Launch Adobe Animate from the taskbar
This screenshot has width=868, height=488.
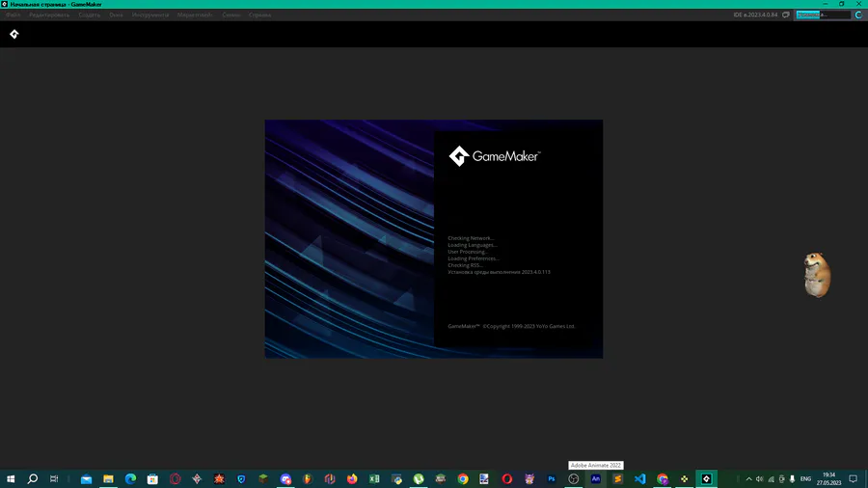pyautogui.click(x=596, y=478)
